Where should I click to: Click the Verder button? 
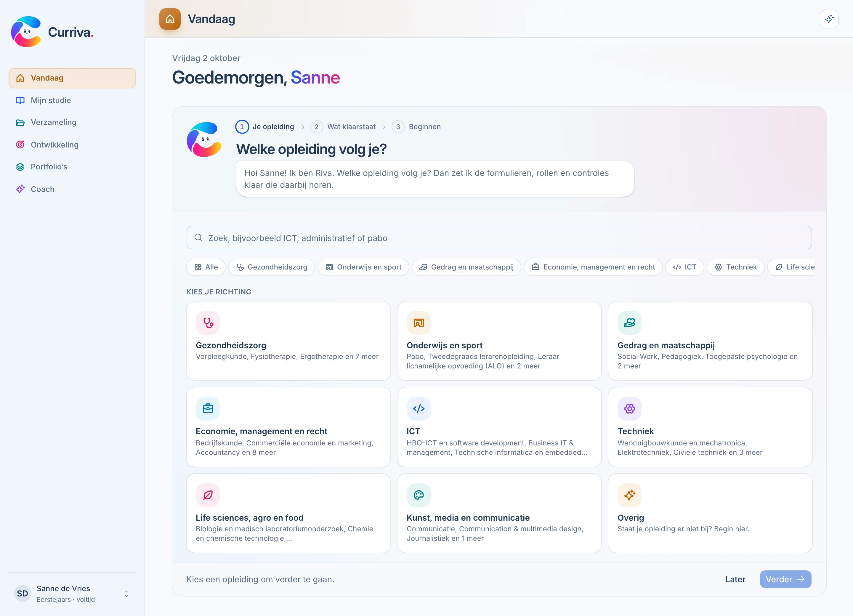tap(785, 579)
